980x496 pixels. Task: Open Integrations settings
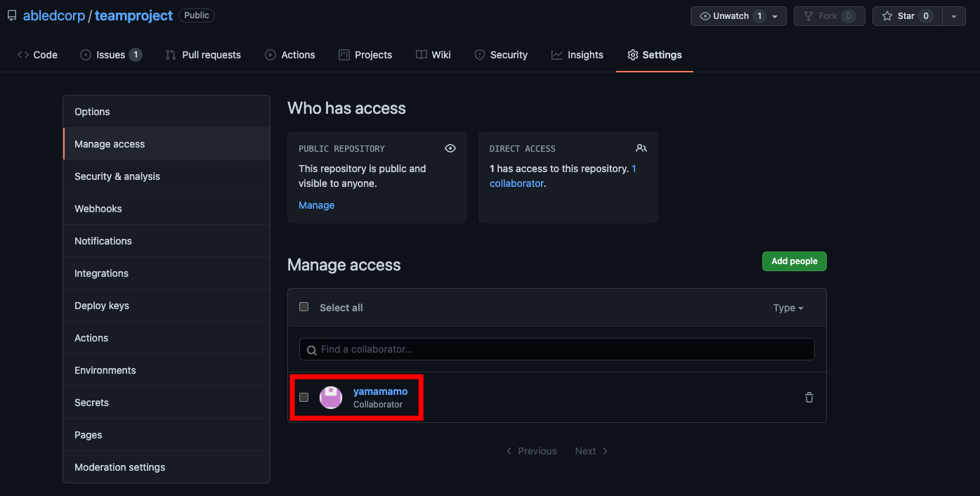tap(166, 273)
